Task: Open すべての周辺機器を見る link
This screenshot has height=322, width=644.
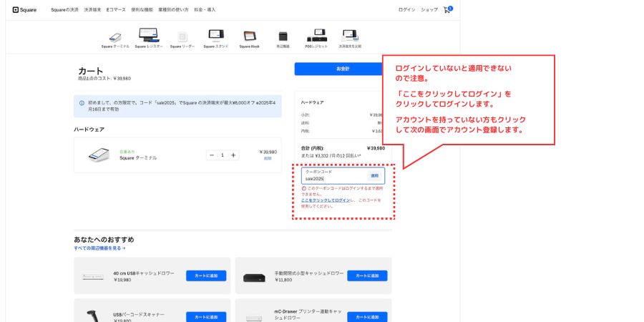Action: (x=99, y=248)
